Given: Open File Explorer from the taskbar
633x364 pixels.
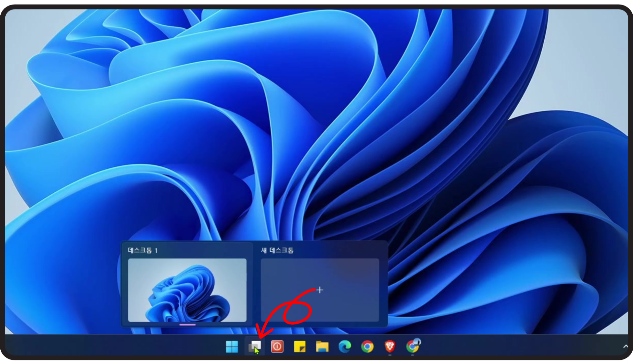Looking at the screenshot, I should pyautogui.click(x=322, y=347).
